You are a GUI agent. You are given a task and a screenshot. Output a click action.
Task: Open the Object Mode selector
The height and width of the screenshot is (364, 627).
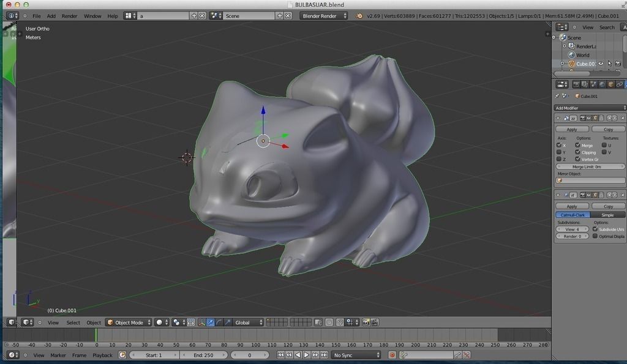pos(129,322)
